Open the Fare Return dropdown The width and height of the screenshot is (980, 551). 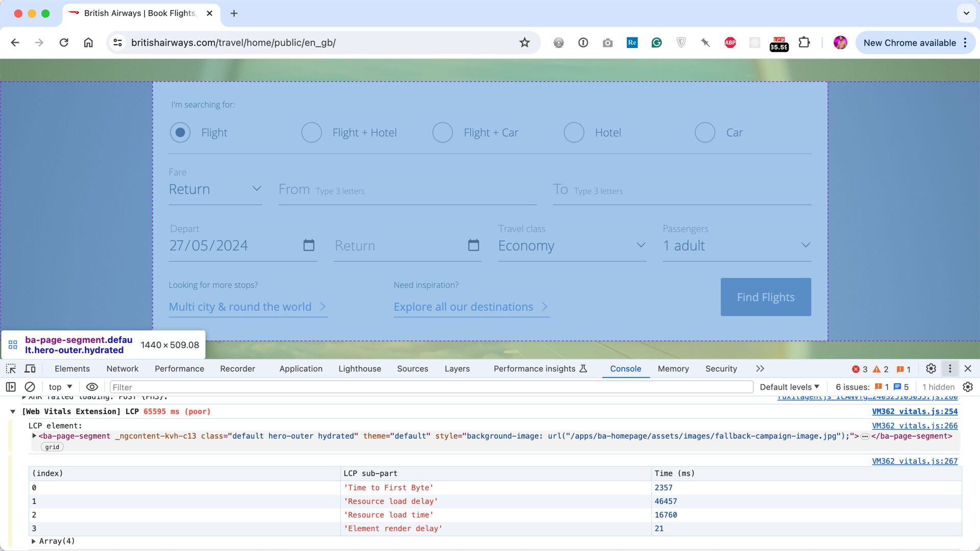coord(215,189)
